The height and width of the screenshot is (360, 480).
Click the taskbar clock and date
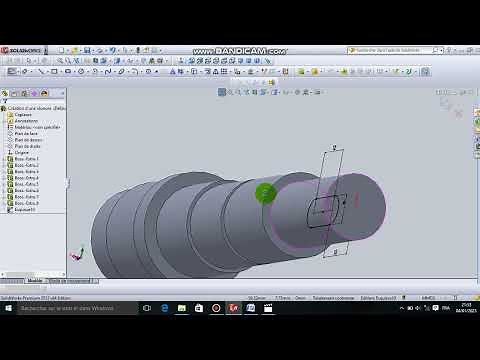[466, 308]
